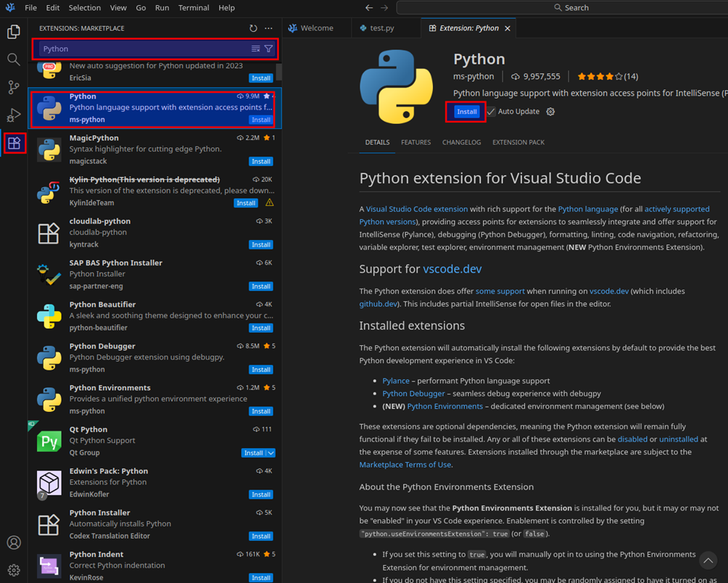Open the marketplace more actions ellipsis menu
This screenshot has height=583, width=728.
click(x=268, y=28)
